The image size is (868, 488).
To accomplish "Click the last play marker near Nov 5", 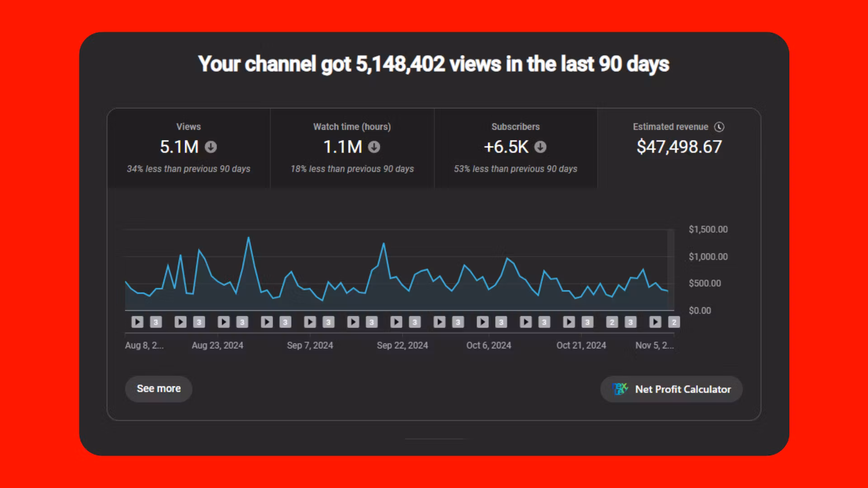I will pyautogui.click(x=655, y=322).
